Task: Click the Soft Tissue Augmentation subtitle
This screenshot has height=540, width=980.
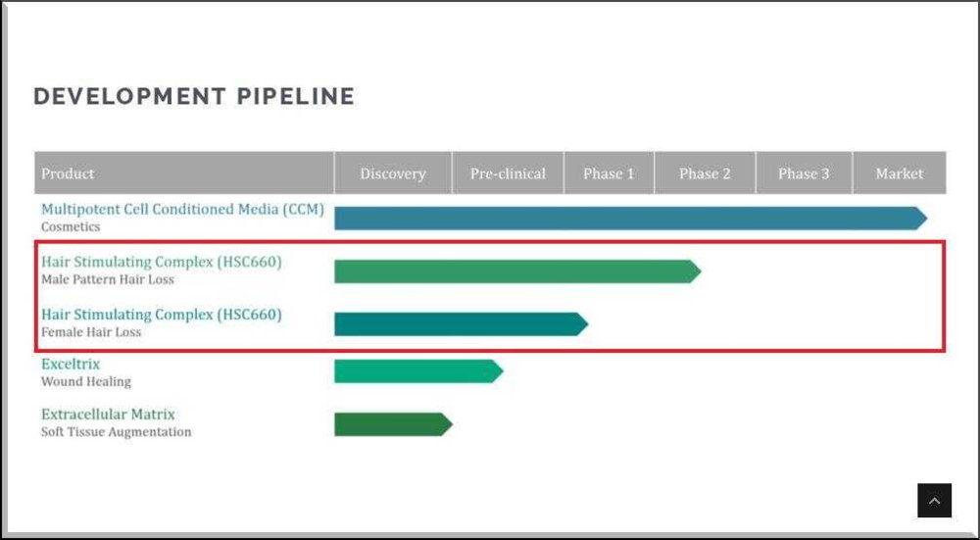Action: click(x=116, y=432)
